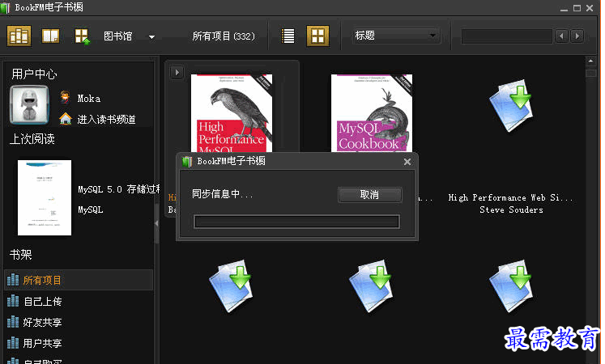Click the search next arrow button
605x364 pixels.
point(577,36)
